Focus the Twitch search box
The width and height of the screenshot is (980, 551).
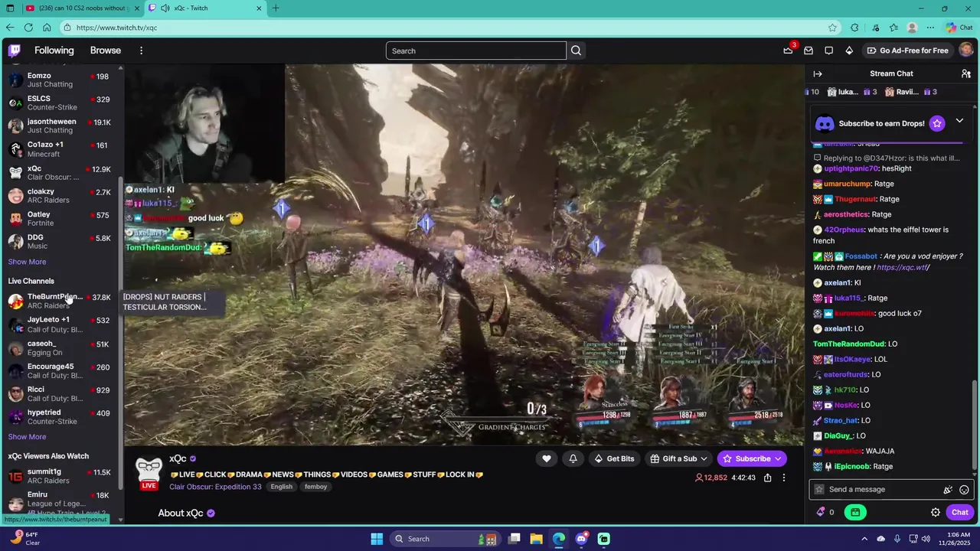coord(475,51)
